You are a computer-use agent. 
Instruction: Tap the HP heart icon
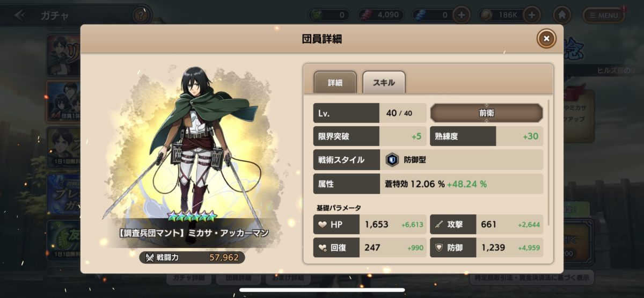pyautogui.click(x=323, y=224)
